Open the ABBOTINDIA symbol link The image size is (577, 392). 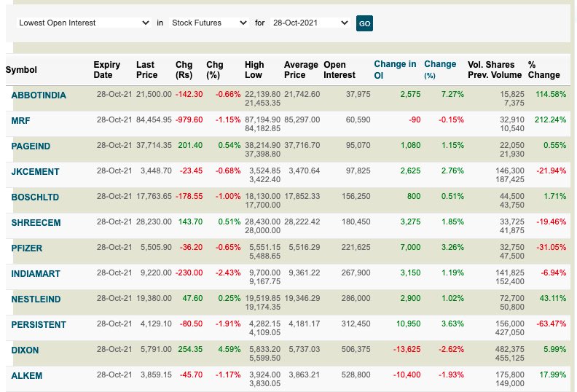[39, 95]
